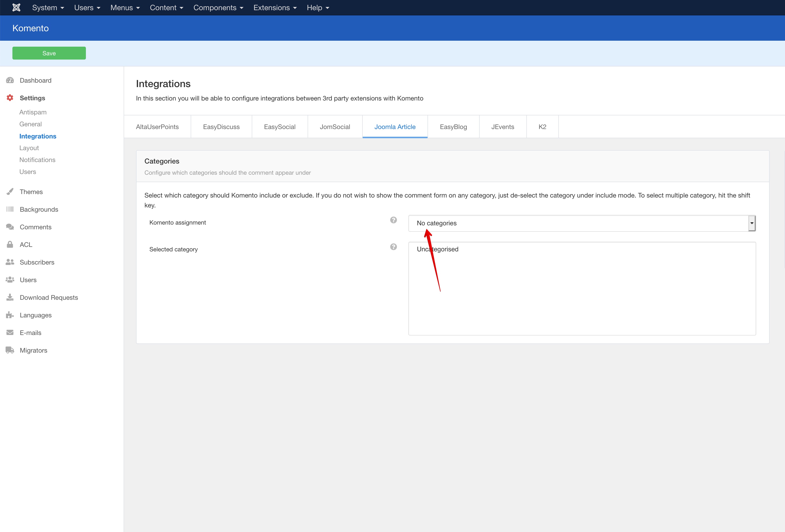Switch to the EasyDiscuss tab
Screen dimensions: 785x532
click(221, 127)
